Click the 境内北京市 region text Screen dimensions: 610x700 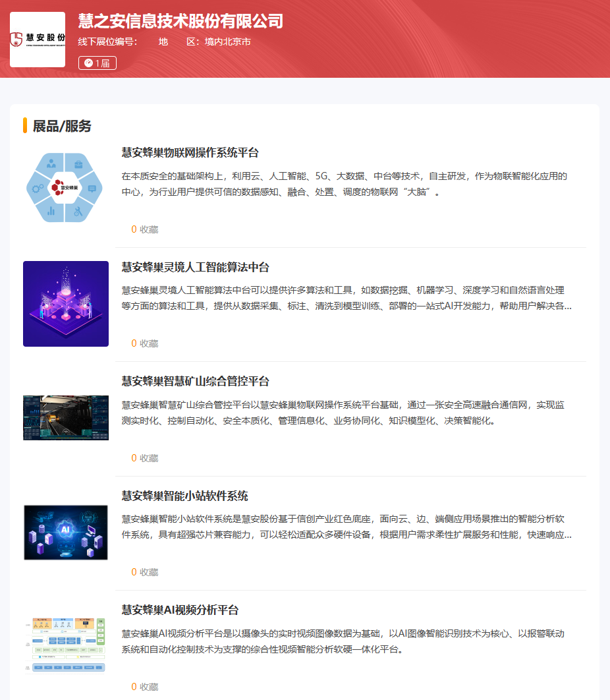227,42
